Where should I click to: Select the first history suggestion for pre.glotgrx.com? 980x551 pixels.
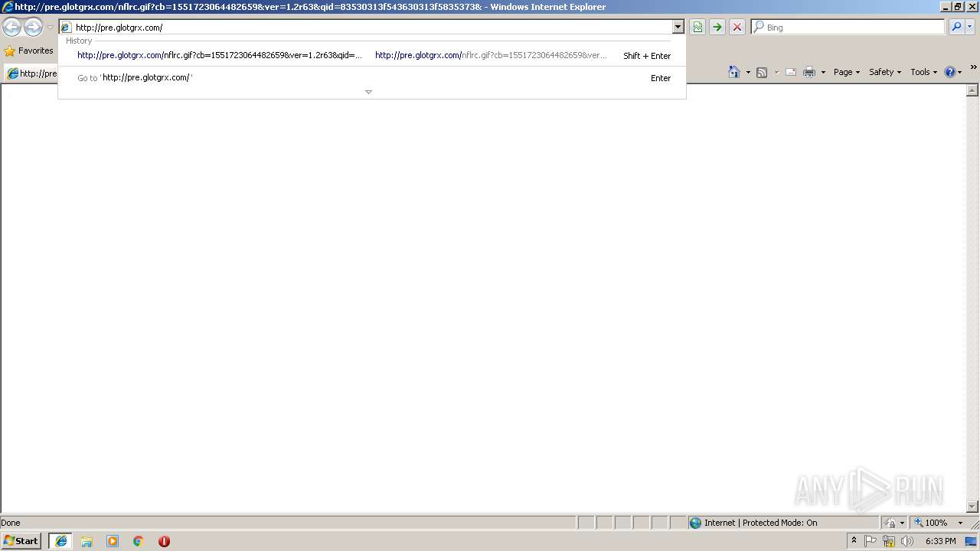pos(220,55)
